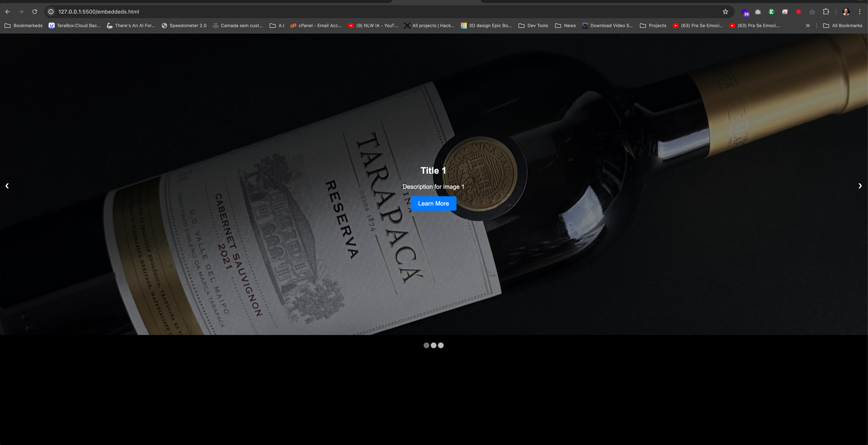This screenshot has height=445, width=868.
Task: Expand the Dev Tools bookmark folder
Action: click(533, 26)
